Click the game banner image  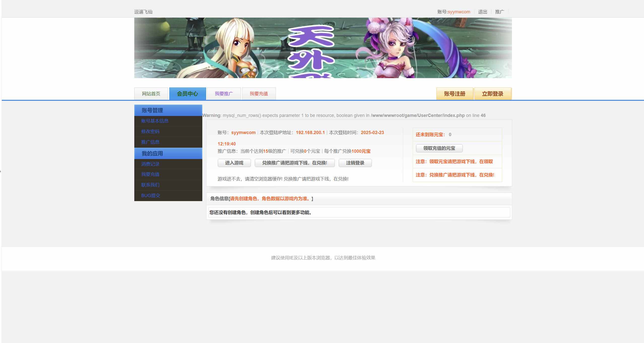tap(323, 48)
